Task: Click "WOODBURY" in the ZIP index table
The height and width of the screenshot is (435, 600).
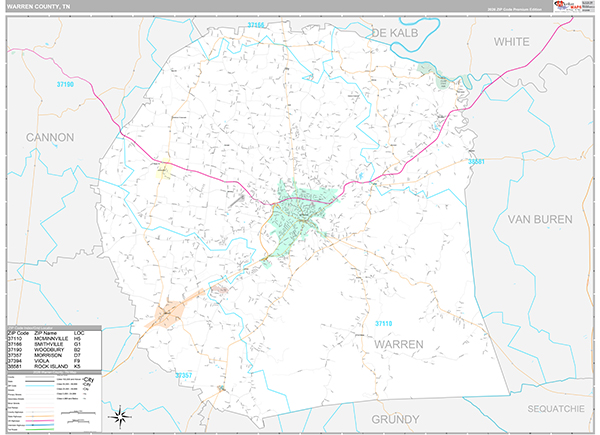Action: (49, 350)
